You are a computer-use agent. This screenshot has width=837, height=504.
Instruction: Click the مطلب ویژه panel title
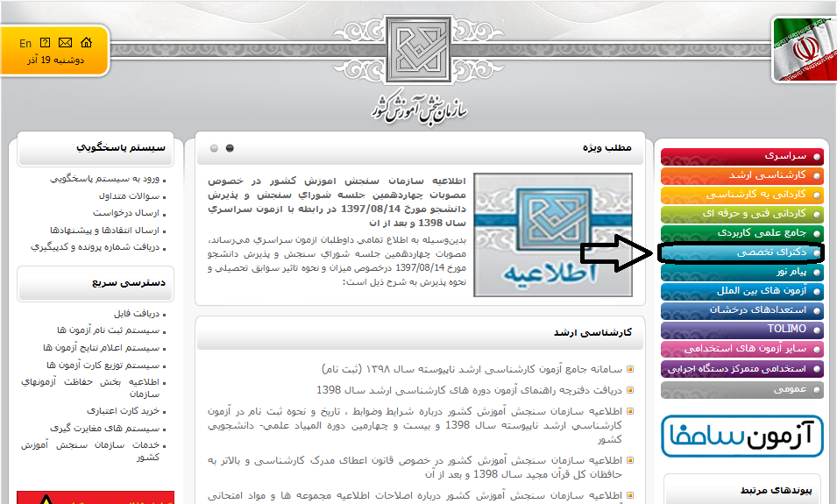(606, 148)
